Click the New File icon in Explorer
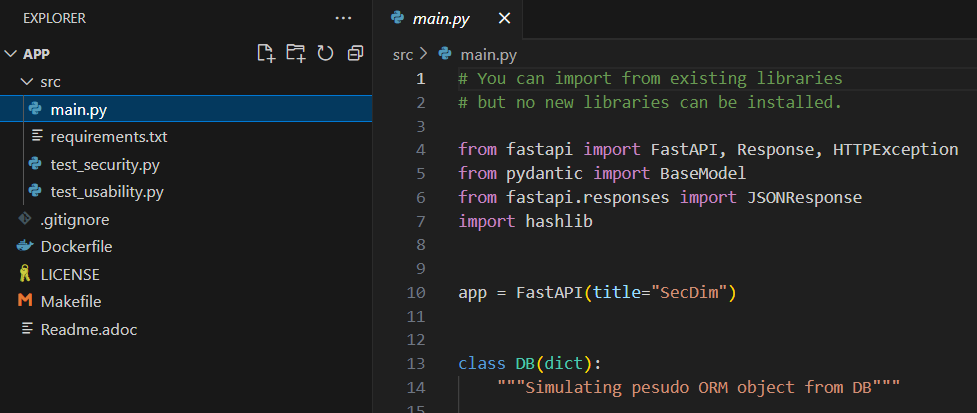977x413 pixels. [x=266, y=54]
